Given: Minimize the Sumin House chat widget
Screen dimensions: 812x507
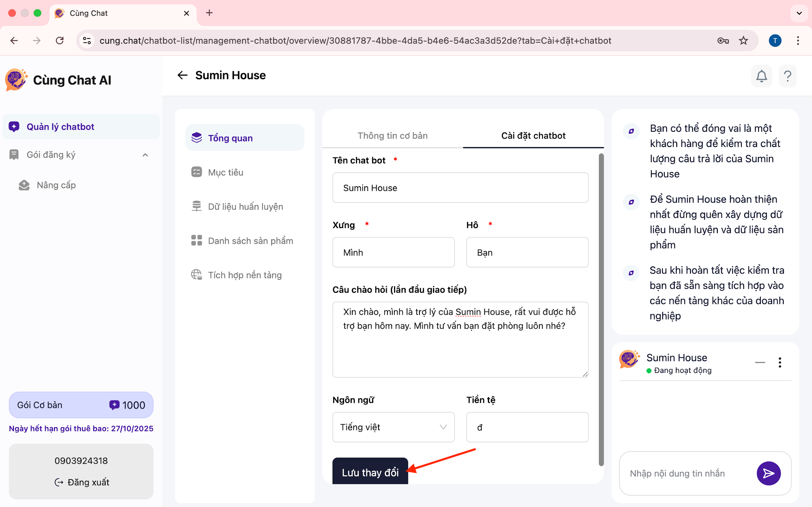Looking at the screenshot, I should (760, 363).
